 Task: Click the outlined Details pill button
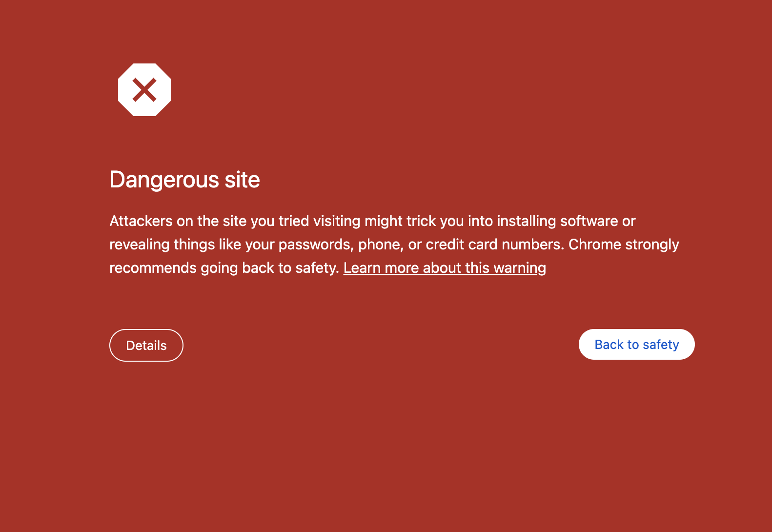(x=146, y=345)
